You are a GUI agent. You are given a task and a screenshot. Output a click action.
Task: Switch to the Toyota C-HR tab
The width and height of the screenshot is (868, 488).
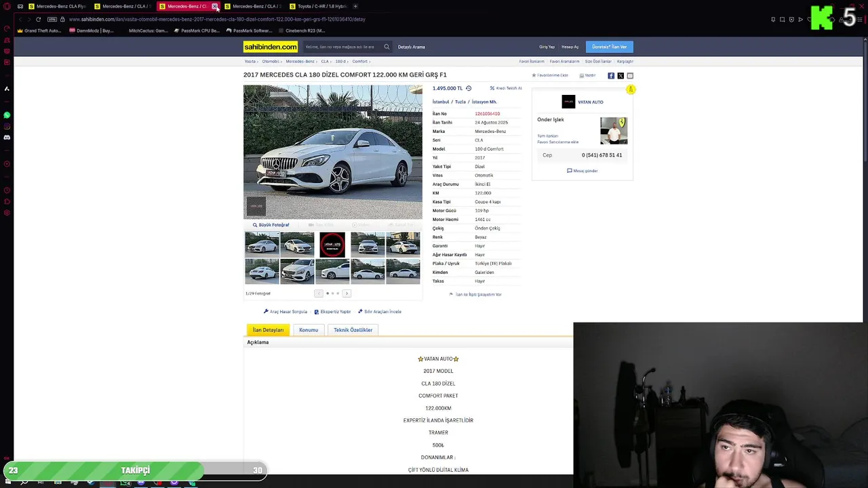(x=319, y=6)
